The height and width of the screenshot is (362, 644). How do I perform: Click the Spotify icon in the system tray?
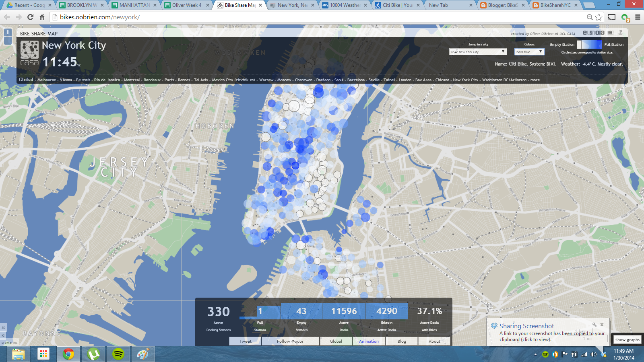click(x=545, y=354)
